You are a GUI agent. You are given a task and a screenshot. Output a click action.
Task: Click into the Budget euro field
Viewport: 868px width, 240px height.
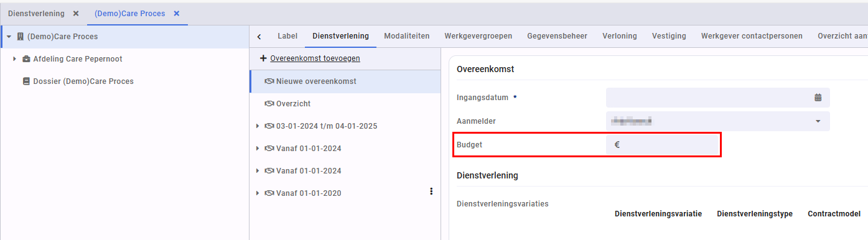(x=663, y=145)
